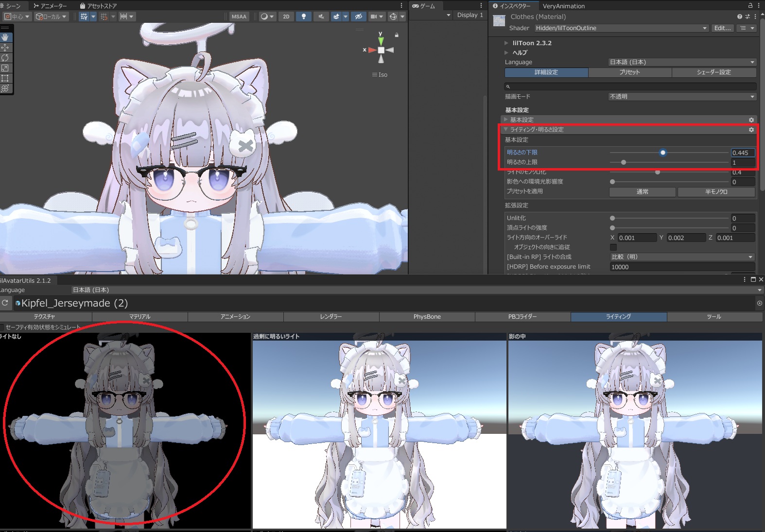Switch to the VeryAnimation tab
Viewport: 765px width, 532px height.
tap(563, 6)
